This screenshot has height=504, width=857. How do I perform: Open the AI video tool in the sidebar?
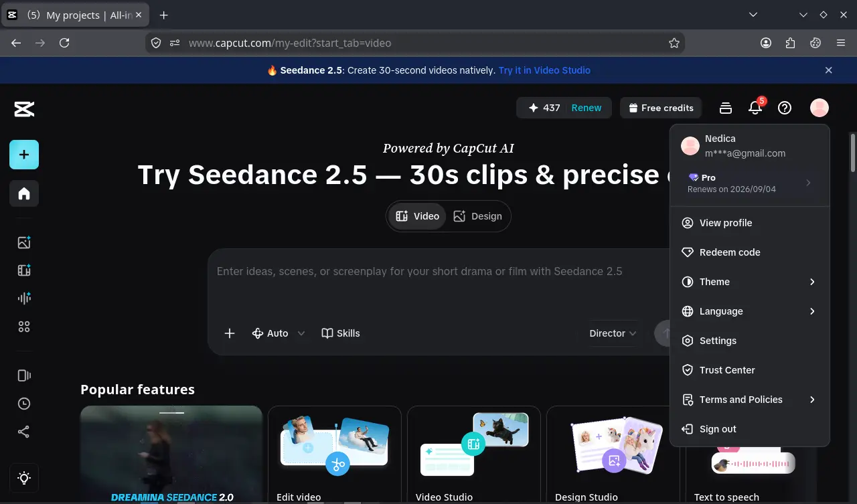pos(24,270)
